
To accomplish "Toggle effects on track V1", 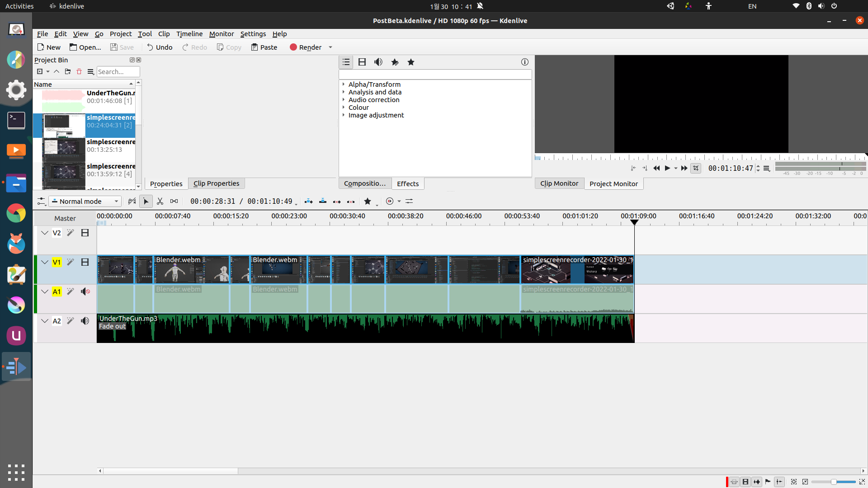I will coord(71,262).
